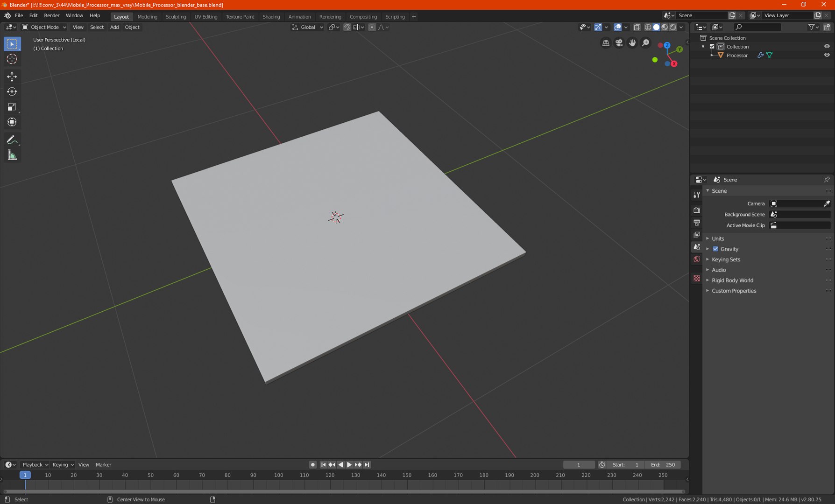Jump to the end frame

point(367,465)
